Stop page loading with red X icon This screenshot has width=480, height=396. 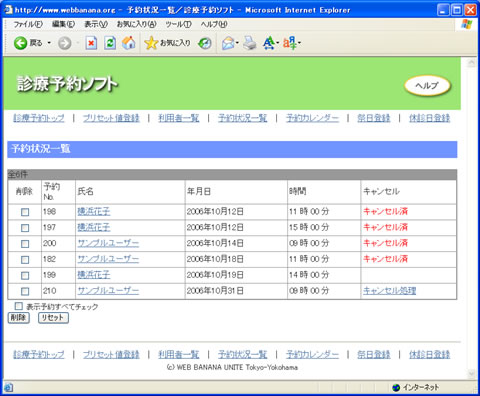(x=91, y=43)
